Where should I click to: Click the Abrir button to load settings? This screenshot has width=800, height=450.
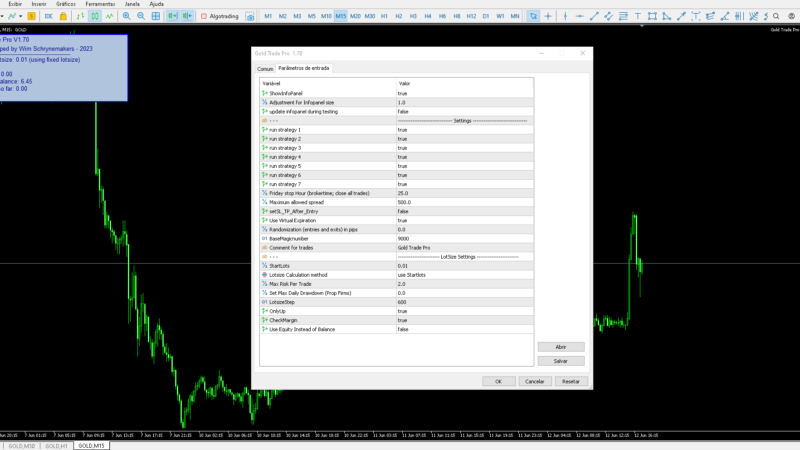(561, 347)
